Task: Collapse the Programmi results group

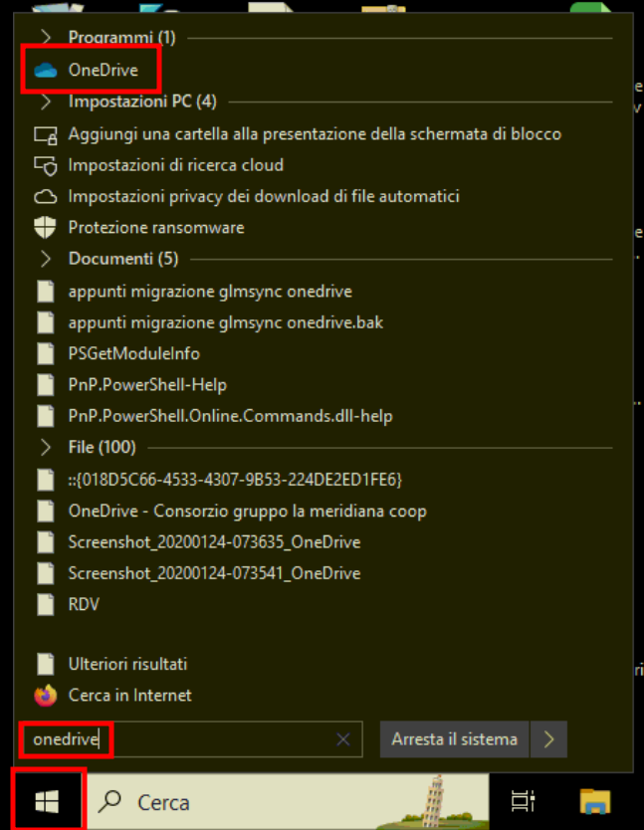Action: point(45,38)
